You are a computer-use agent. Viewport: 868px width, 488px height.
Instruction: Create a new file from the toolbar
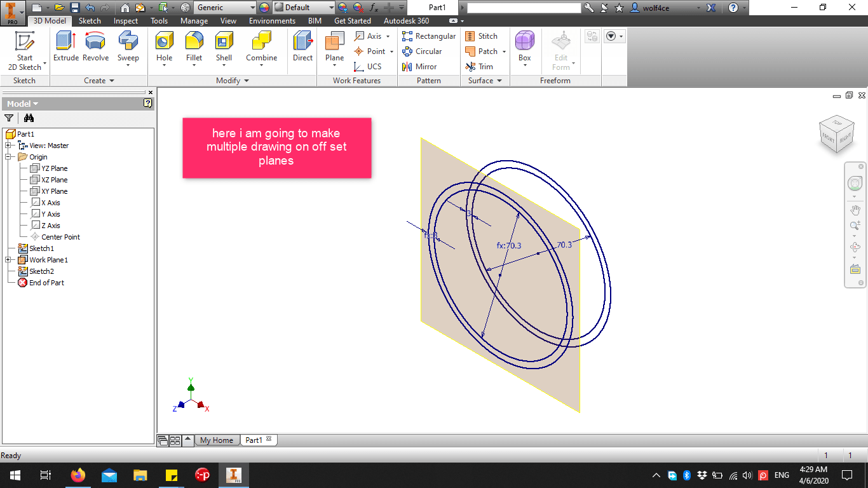click(37, 8)
